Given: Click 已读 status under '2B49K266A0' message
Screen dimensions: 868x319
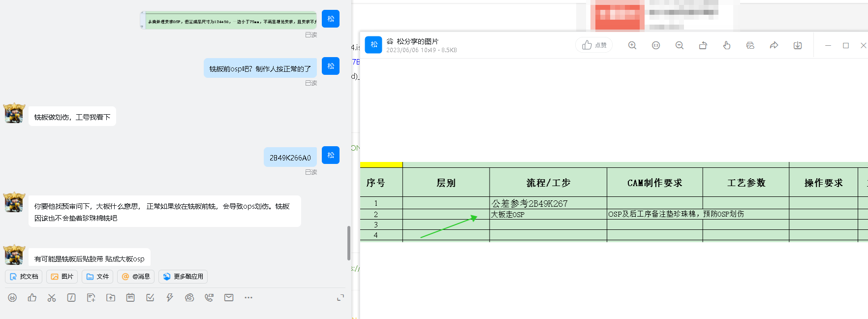Looking at the screenshot, I should pyautogui.click(x=311, y=172).
